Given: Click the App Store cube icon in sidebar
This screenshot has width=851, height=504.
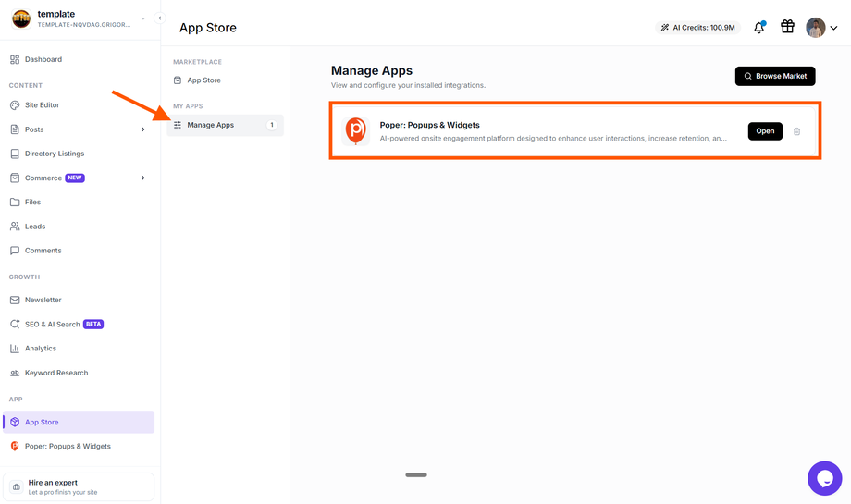Looking at the screenshot, I should (x=15, y=422).
